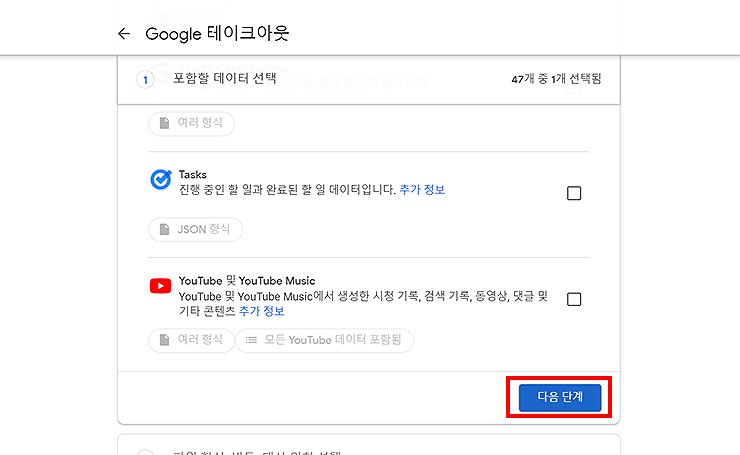Open 여러 형식 chip above Tasks

tap(191, 123)
